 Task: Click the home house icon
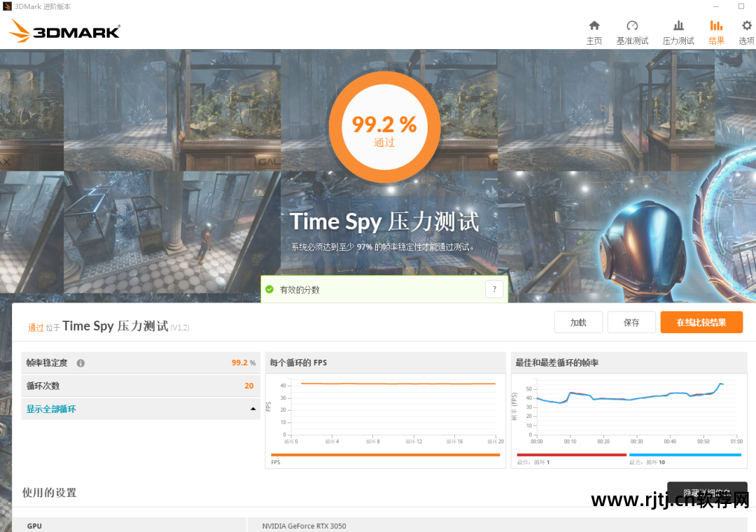coord(594,26)
